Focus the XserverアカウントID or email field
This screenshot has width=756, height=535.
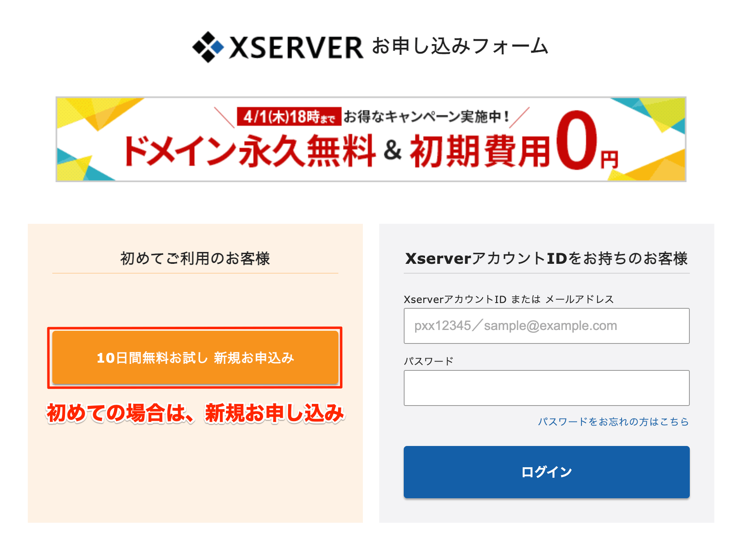click(x=546, y=326)
